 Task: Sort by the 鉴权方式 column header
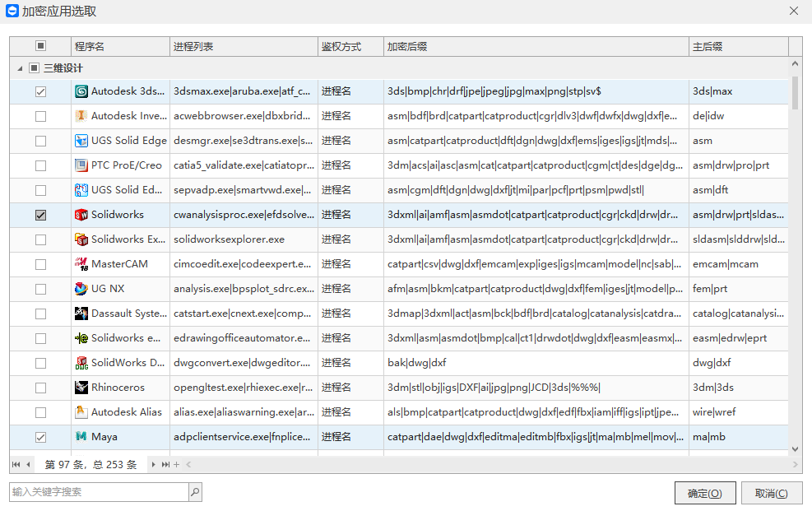click(350, 47)
